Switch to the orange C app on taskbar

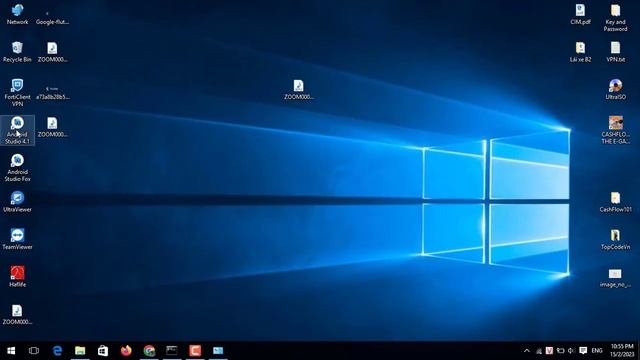195,351
